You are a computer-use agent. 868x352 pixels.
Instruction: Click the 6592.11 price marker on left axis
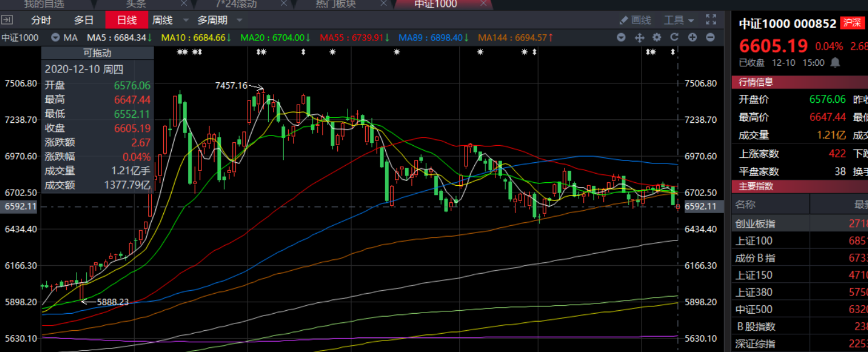pyautogui.click(x=18, y=206)
